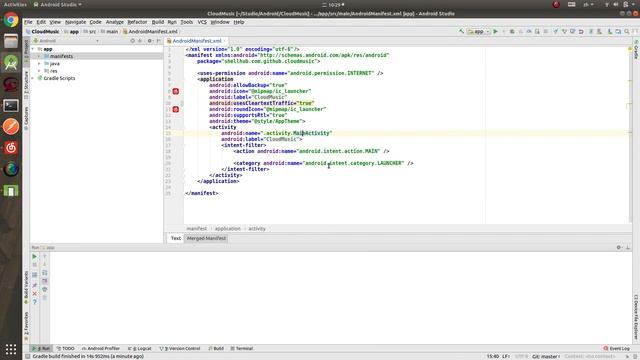Toggle the Project tool window side tab
The image size is (640, 360).
click(x=26, y=52)
